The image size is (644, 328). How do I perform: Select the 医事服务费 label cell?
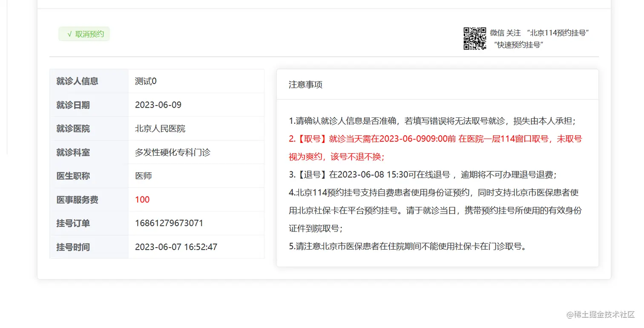click(89, 200)
